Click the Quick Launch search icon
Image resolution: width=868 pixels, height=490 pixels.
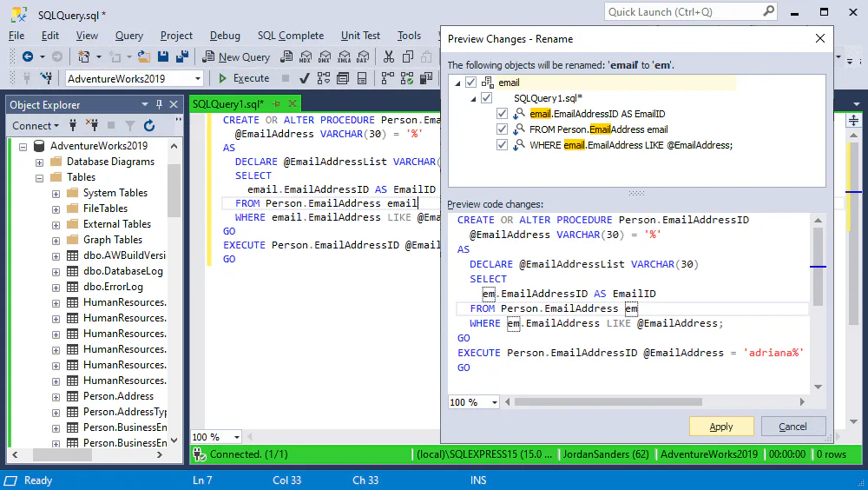[768, 11]
